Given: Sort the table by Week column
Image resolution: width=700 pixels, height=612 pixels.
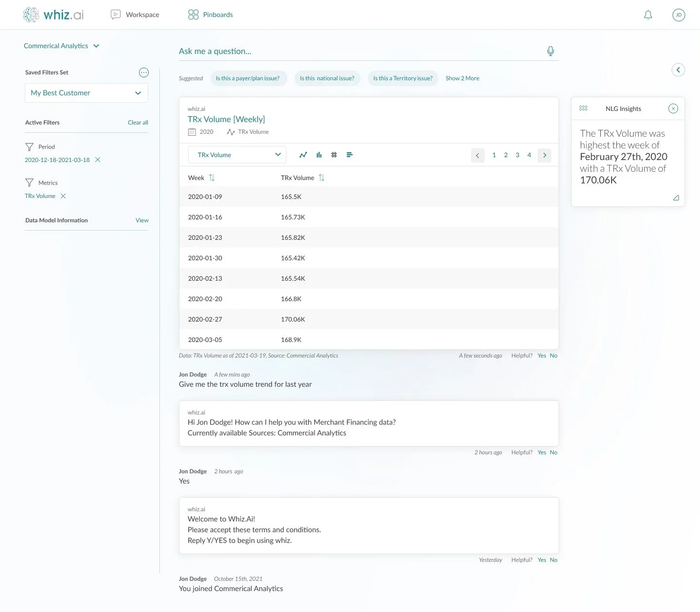Looking at the screenshot, I should (x=211, y=178).
